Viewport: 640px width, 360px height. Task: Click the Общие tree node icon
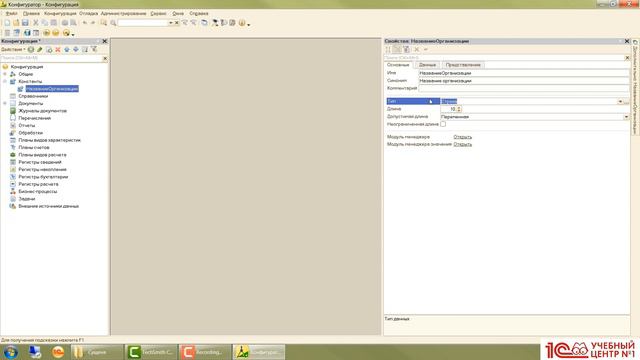click(13, 74)
